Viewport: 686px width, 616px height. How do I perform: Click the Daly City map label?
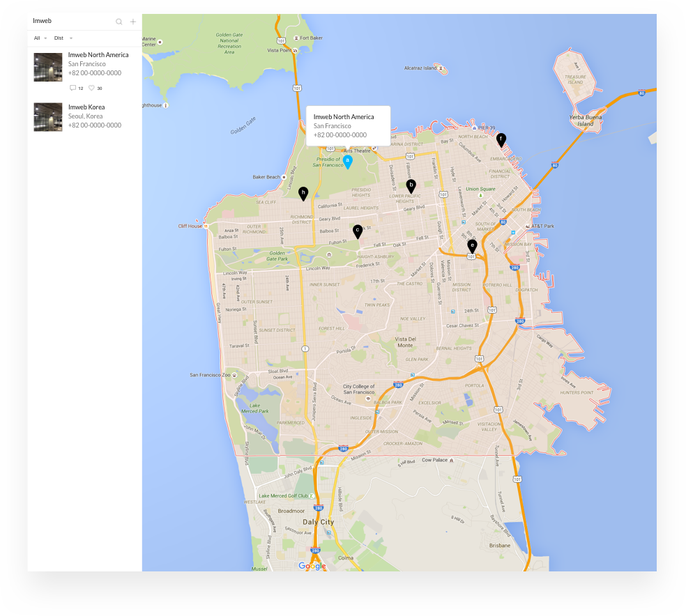(318, 522)
